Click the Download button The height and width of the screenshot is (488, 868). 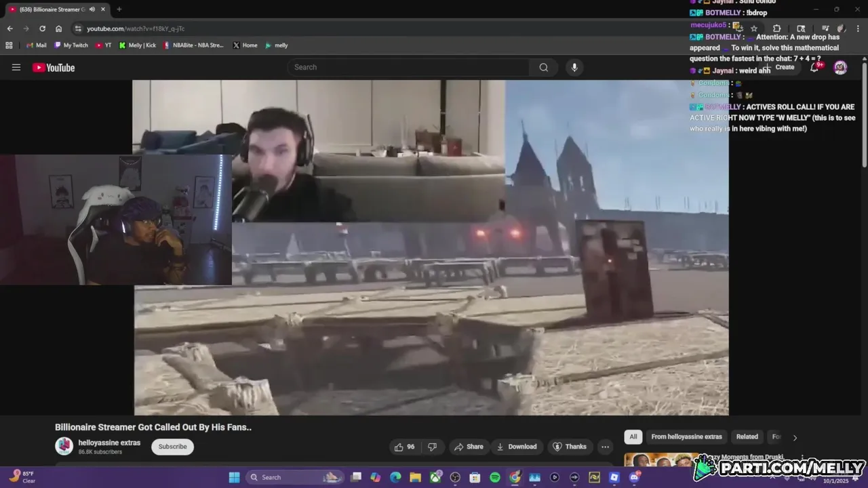tap(517, 447)
